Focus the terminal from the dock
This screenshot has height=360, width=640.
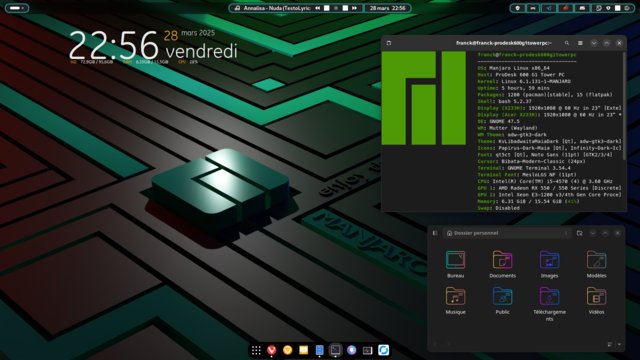pos(336,350)
